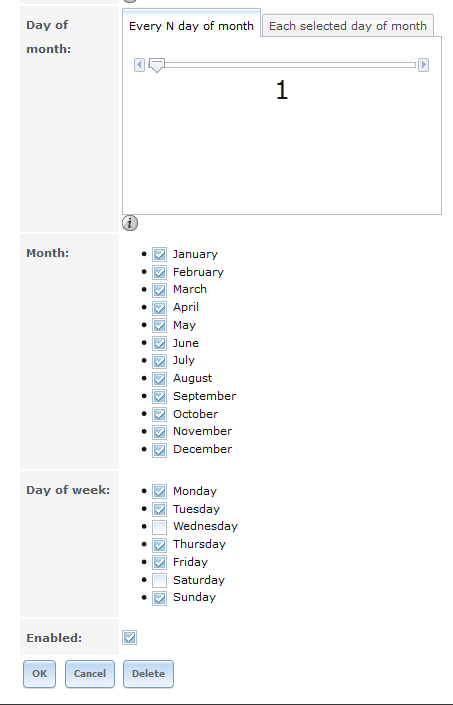Enable the Wednesday checkbox
The image size is (453, 705).
click(x=160, y=527)
